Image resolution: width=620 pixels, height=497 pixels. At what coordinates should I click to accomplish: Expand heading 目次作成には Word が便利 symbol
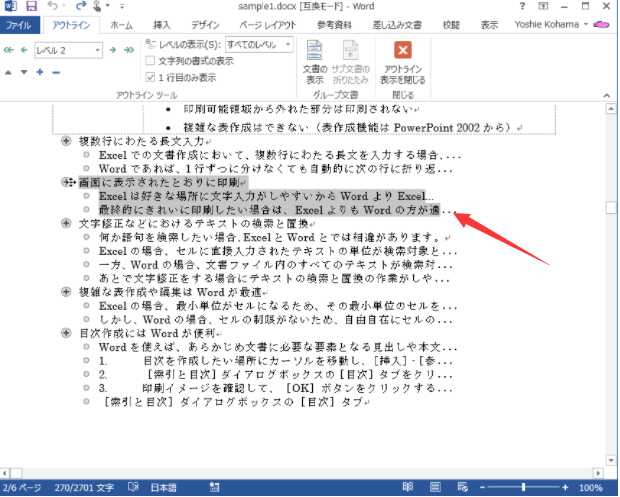click(x=66, y=333)
